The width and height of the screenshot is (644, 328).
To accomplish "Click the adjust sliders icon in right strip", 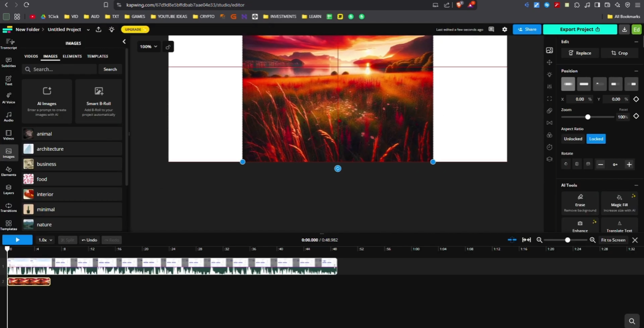I will (549, 86).
